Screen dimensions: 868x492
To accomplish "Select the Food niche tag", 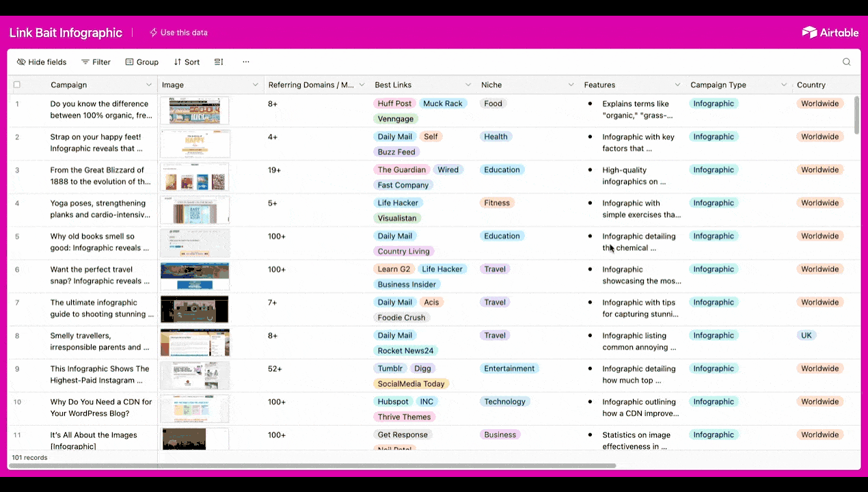I will (x=493, y=104).
